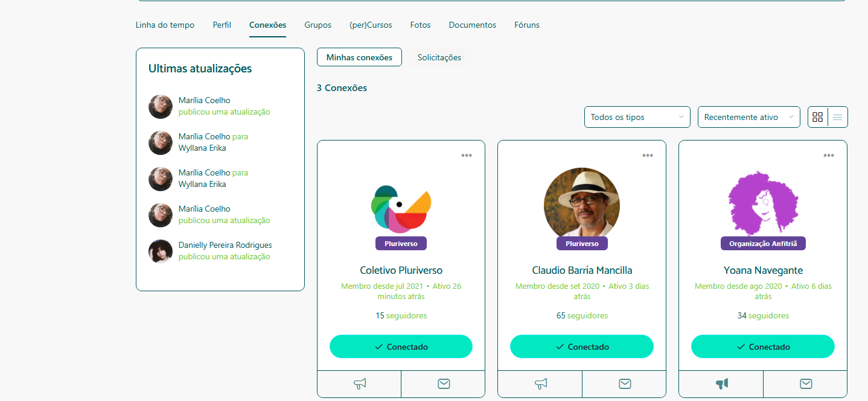
Task: Switch to list view layout
Action: coord(837,117)
